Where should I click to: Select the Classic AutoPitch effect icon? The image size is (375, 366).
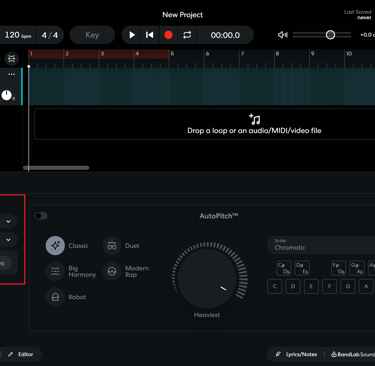(55, 246)
